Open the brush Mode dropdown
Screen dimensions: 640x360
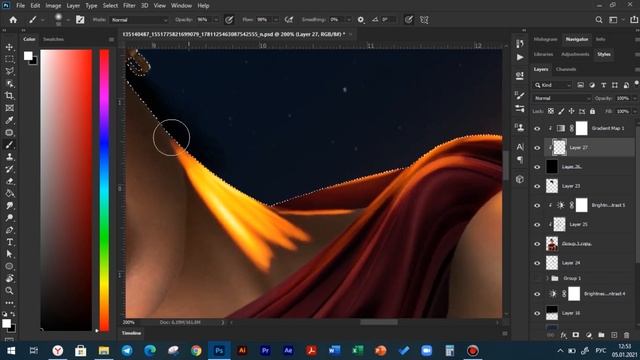[x=139, y=20]
